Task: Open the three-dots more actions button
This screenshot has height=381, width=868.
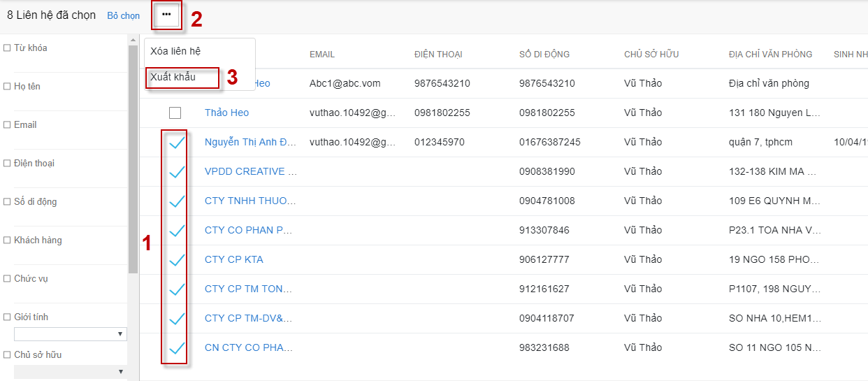Action: (166, 15)
